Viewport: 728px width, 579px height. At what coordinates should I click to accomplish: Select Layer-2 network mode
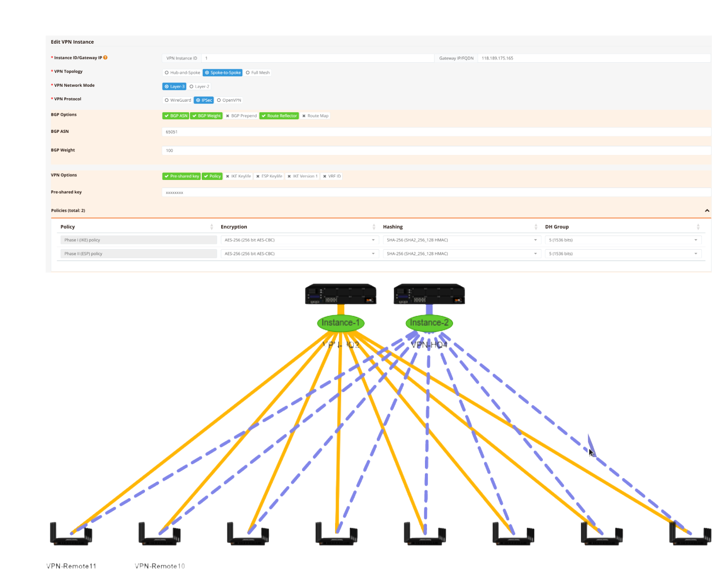199,86
